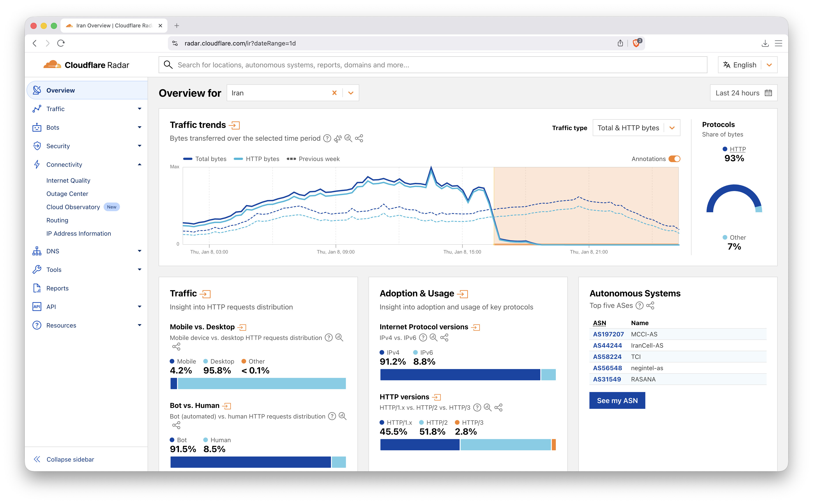Clear the Iran location with the X icon
This screenshot has width=813, height=504.
[x=334, y=93]
